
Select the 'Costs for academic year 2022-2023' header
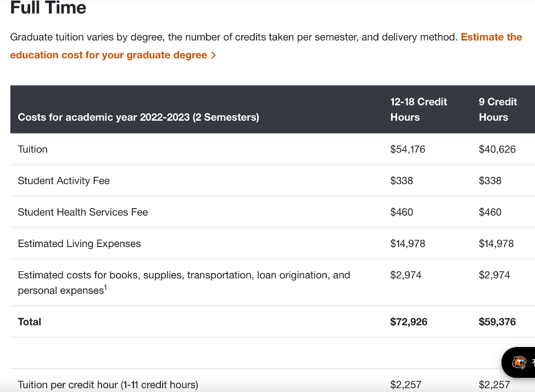coord(138,117)
